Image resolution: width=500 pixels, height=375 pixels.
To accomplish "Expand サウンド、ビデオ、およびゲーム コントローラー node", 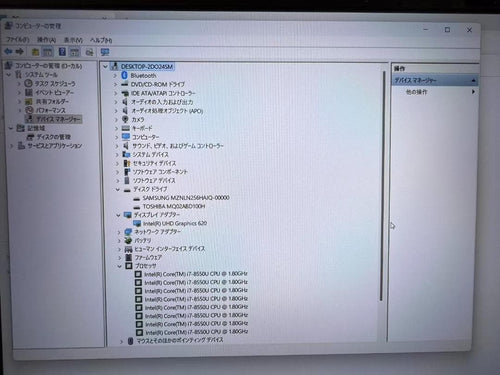I will (x=117, y=146).
